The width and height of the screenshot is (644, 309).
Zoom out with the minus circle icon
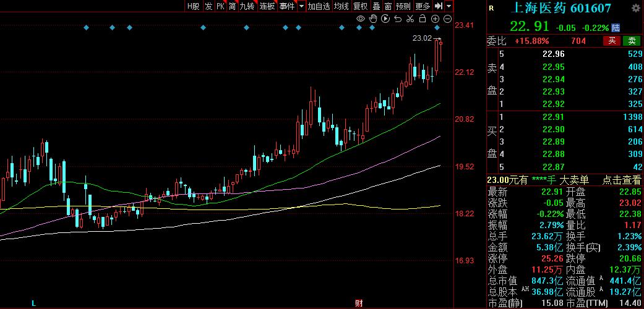point(447,19)
